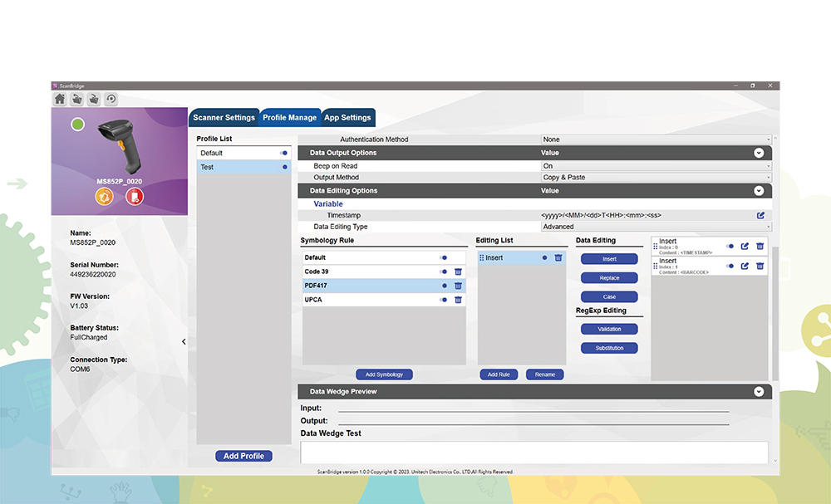831x504 pixels.
Task: Edit the TIMESTAMP insert rule
Action: (745, 246)
